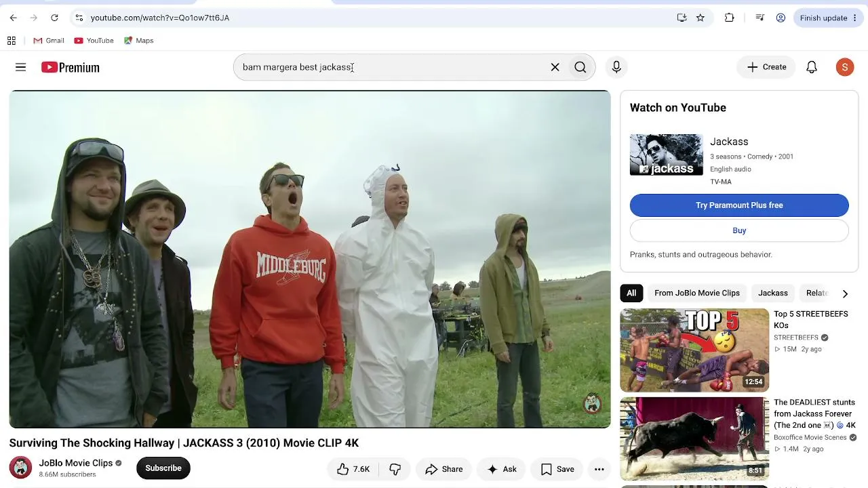Click the Buy button for Jackass

[x=739, y=230]
